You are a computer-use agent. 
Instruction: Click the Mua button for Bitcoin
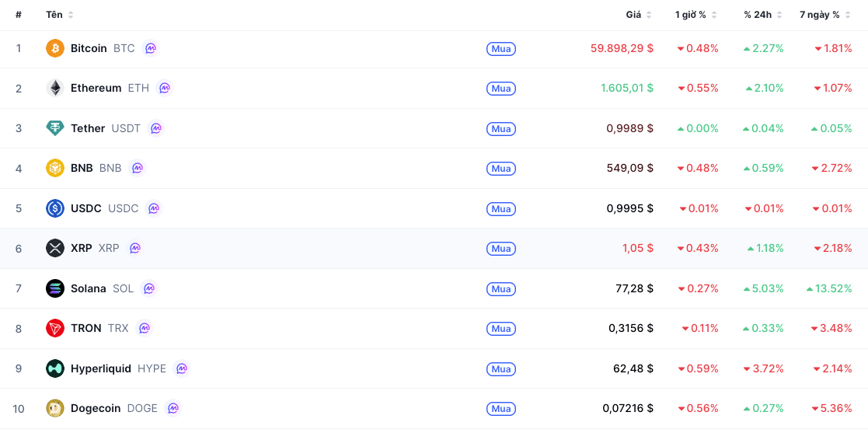click(x=501, y=49)
